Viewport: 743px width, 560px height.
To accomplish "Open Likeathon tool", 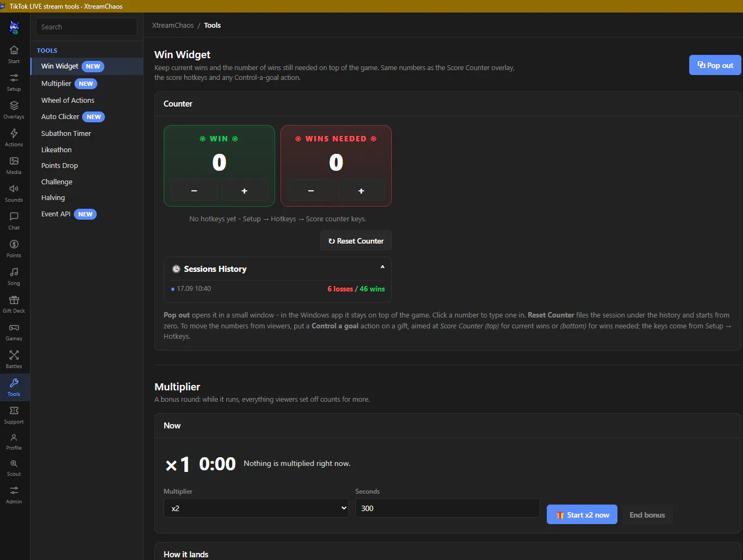I will (87, 150).
